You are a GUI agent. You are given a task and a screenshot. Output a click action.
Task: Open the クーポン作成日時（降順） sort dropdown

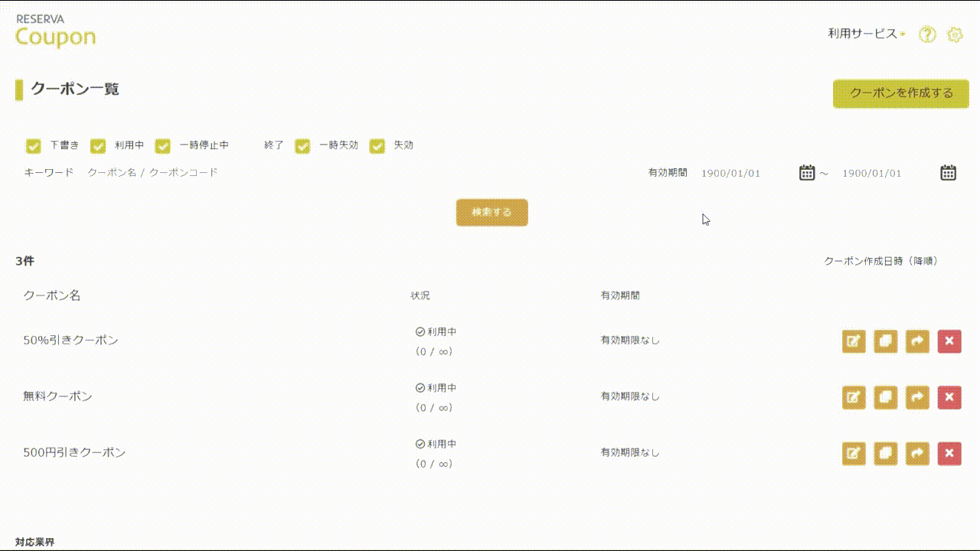880,261
